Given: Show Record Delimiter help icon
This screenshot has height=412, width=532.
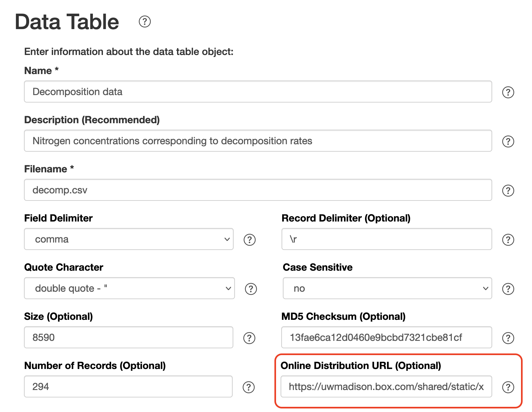Looking at the screenshot, I should tap(508, 240).
